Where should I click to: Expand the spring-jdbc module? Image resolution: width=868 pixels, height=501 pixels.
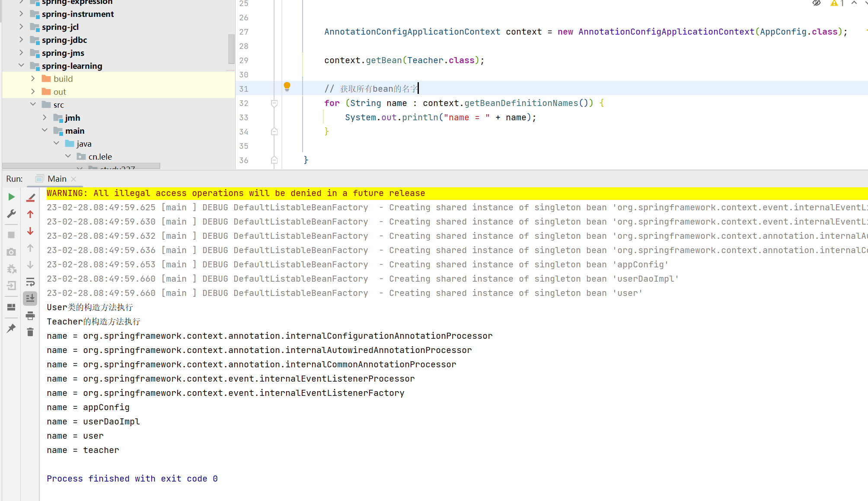coord(21,40)
